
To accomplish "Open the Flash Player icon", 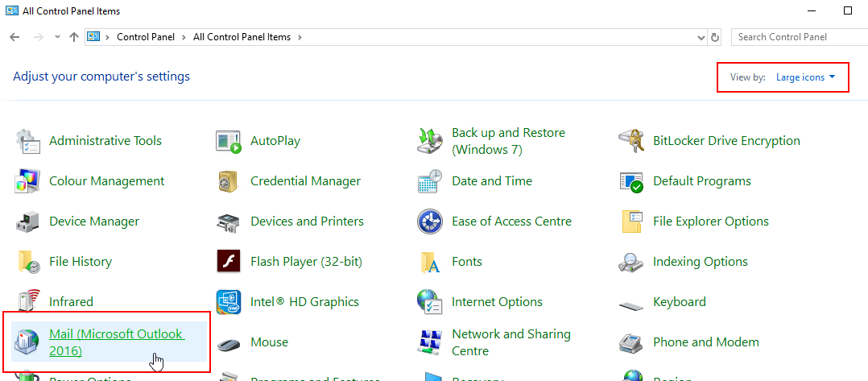I will pos(229,261).
